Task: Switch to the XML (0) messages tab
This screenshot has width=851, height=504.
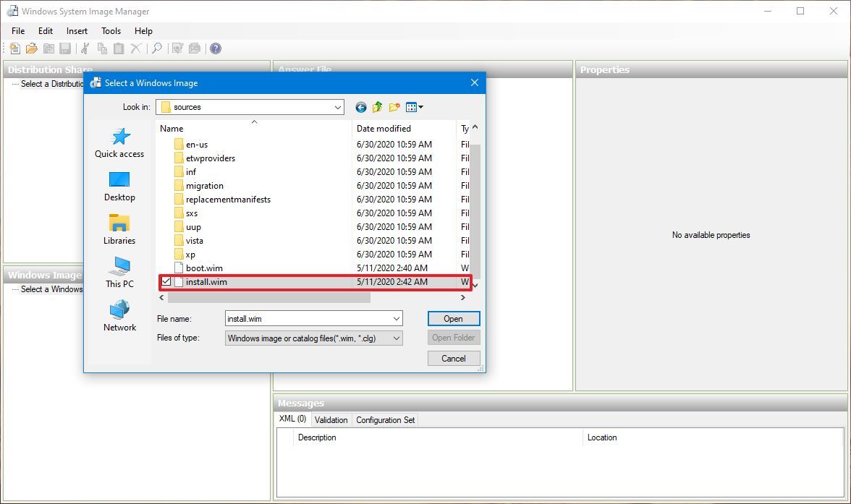Action: (292, 419)
